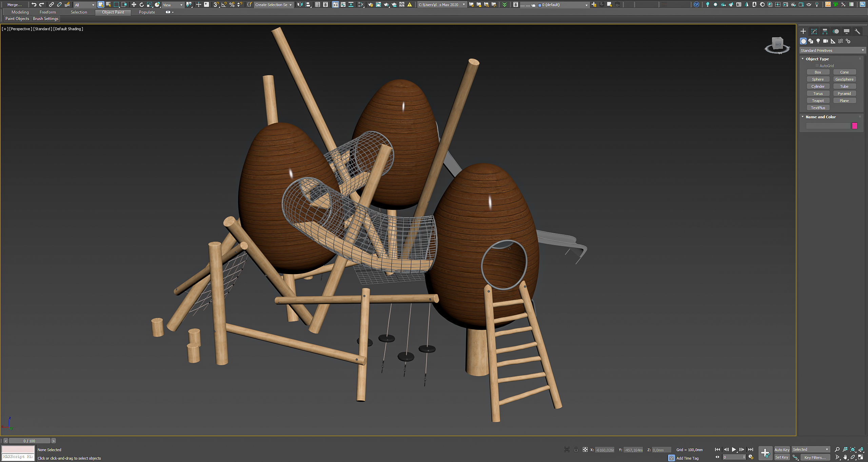
Task: Create a Sphere primitive
Action: [818, 79]
